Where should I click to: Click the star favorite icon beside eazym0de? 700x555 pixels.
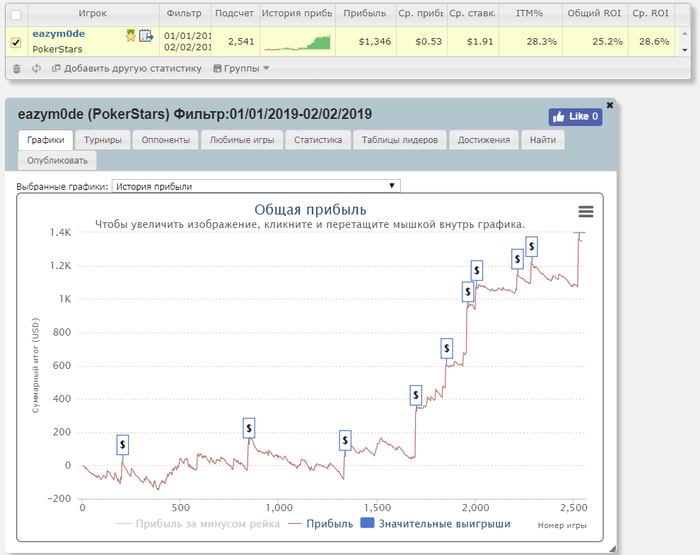click(130, 35)
